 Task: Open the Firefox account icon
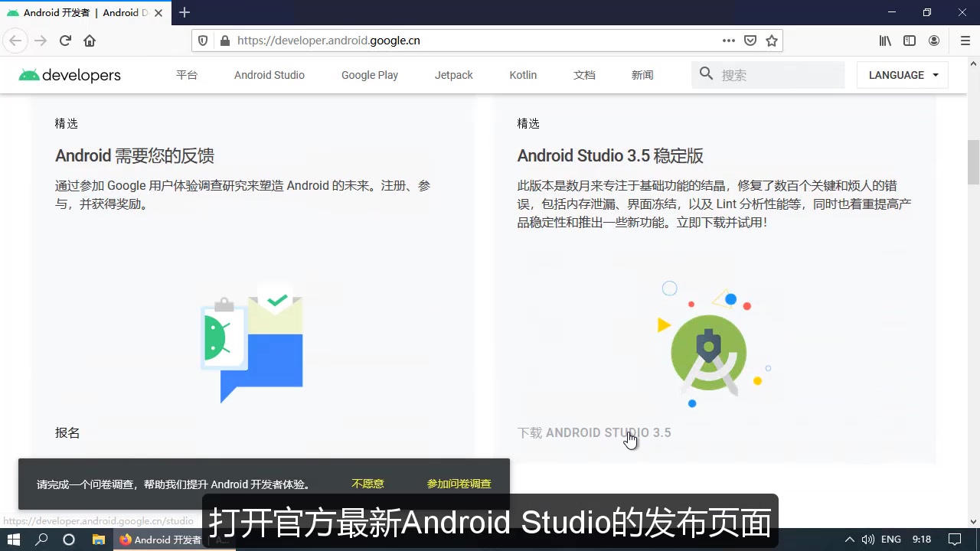point(934,41)
